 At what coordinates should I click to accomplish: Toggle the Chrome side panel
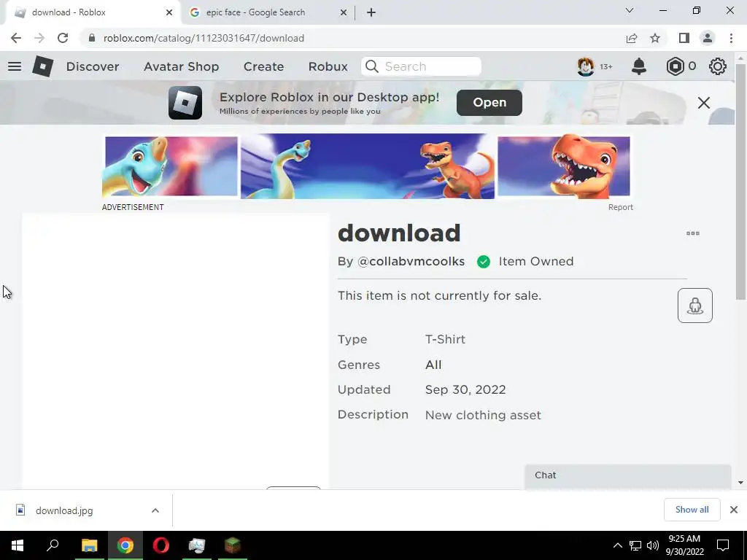click(684, 38)
